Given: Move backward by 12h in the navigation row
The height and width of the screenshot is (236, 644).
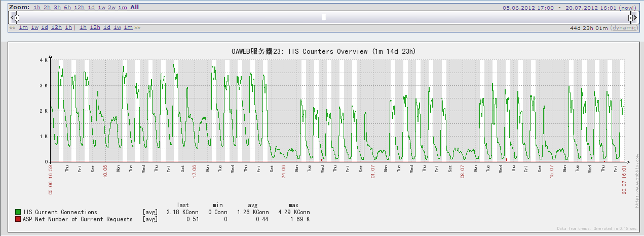Looking at the screenshot, I should point(56,27).
